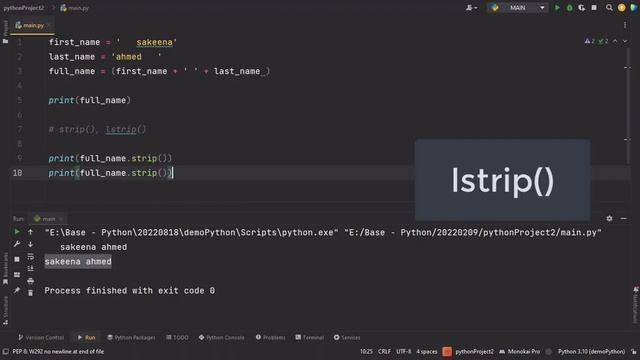Change the UTF-8 file encoding

[404, 351]
